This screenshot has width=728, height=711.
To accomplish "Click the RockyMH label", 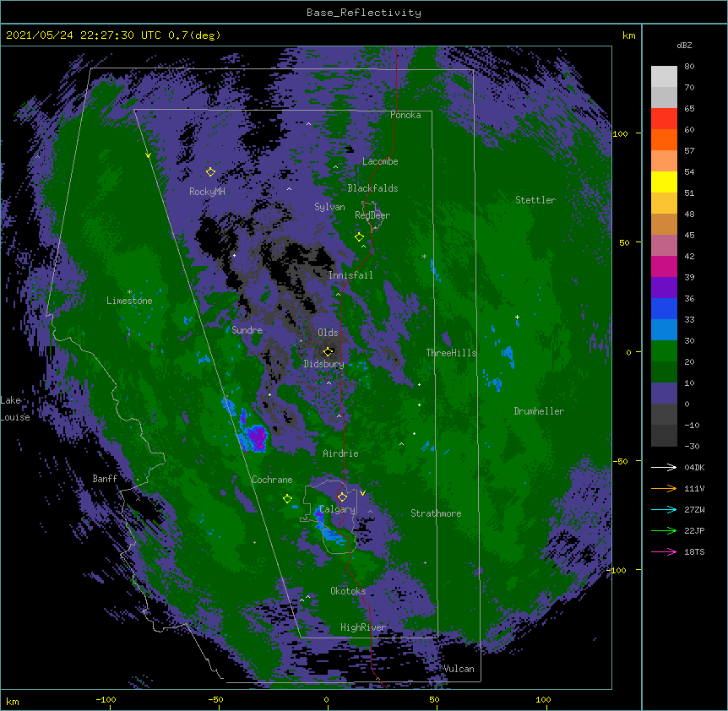I will [207, 192].
